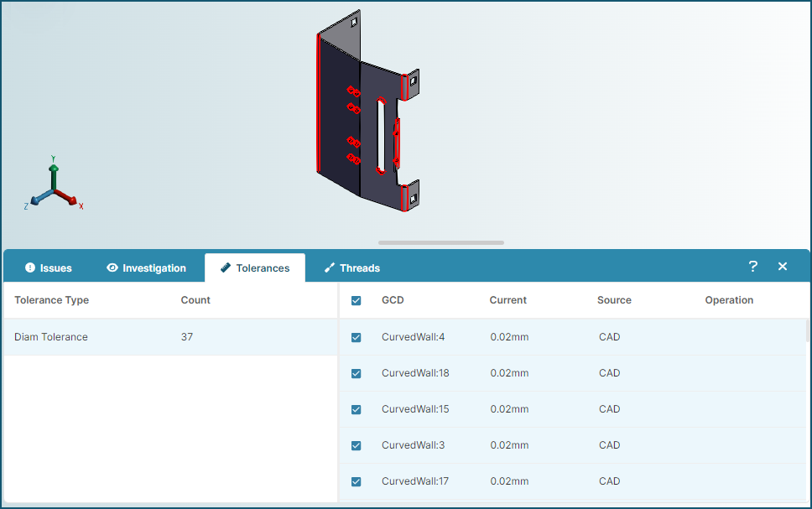Image resolution: width=812 pixels, height=509 pixels.
Task: Uncheck the CurvedWall:4 checkbox
Action: (x=357, y=338)
